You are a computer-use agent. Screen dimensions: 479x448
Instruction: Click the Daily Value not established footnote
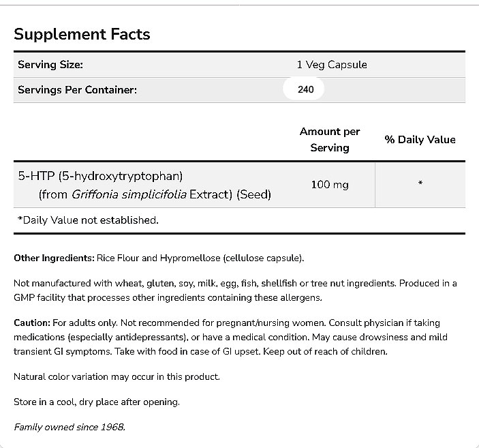(x=88, y=220)
